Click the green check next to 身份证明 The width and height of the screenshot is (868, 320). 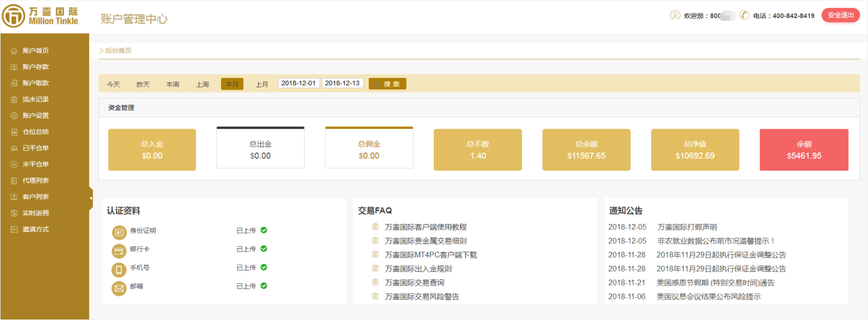click(x=264, y=230)
